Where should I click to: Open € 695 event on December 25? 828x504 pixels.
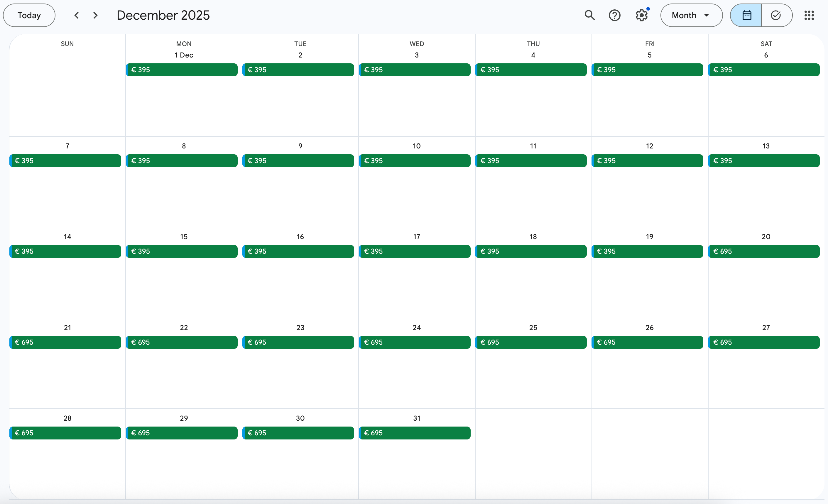(531, 342)
